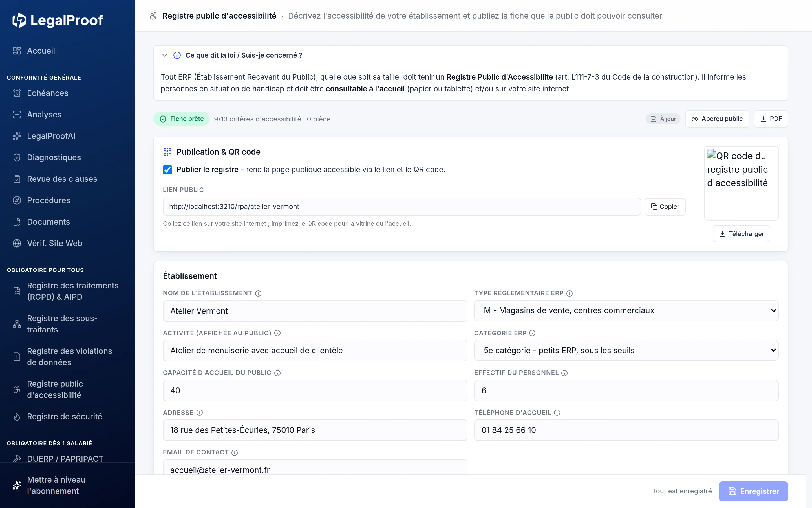
Task: Collapse the Ce que dit la loi section
Action: [164, 55]
